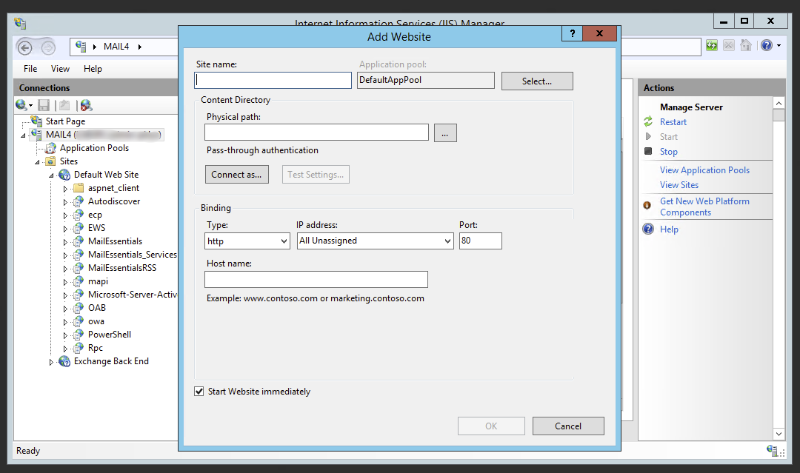Click the Select... application pool button
800x473 pixels.
(x=537, y=81)
